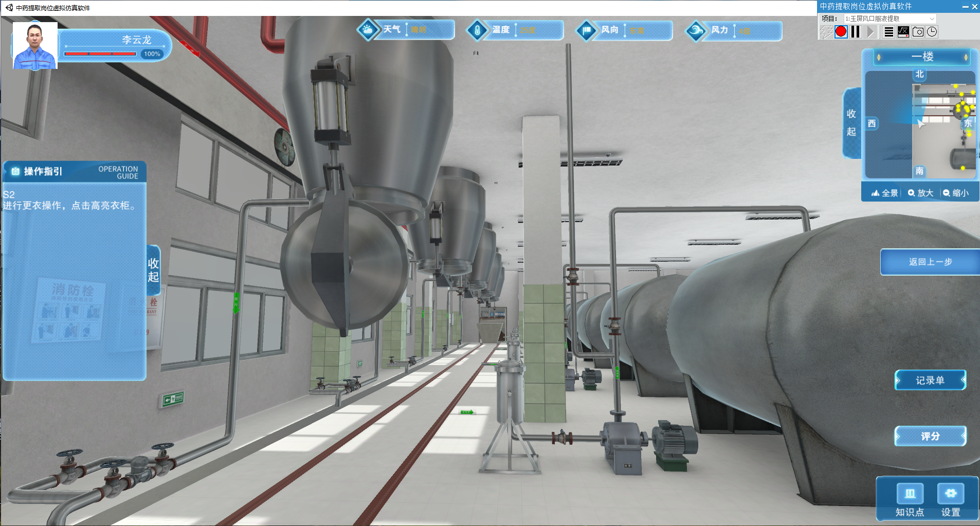
Task: Open the 记录单 record sheet button
Action: pyautogui.click(x=930, y=380)
